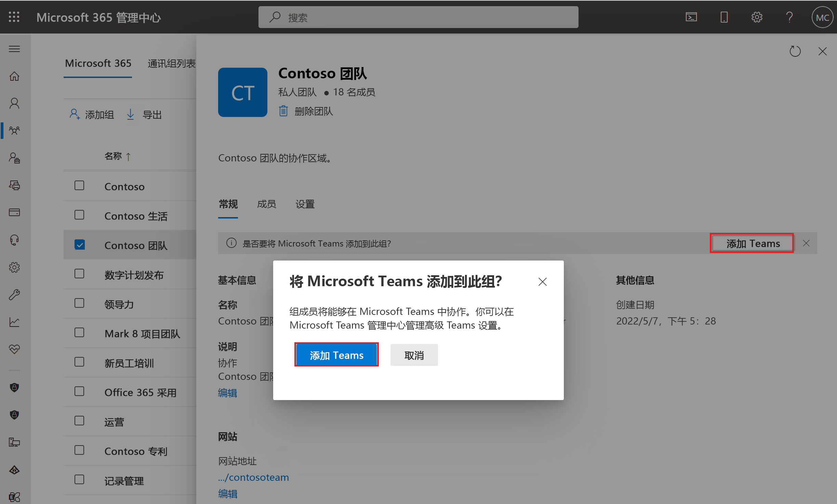Viewport: 837px width, 504px height.
Task: Click 取消 in the dialog
Action: 414,355
